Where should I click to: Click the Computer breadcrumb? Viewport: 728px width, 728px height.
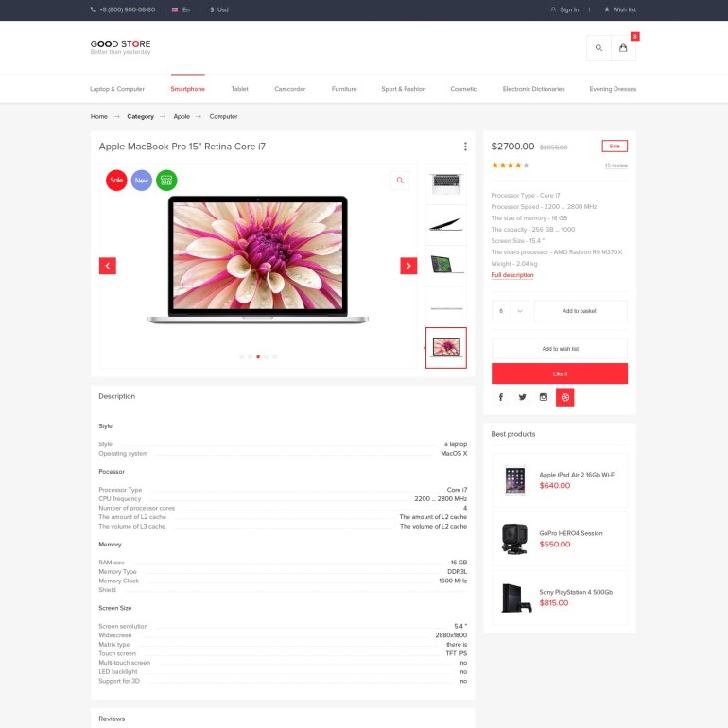tap(223, 116)
